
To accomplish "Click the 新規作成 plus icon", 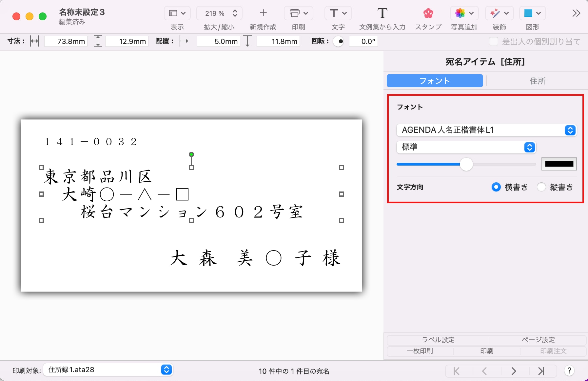I will (263, 13).
